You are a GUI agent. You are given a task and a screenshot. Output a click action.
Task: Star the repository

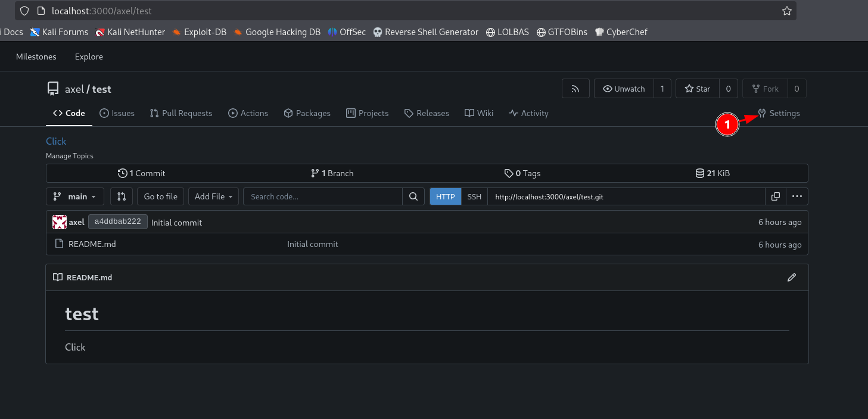[698, 89]
